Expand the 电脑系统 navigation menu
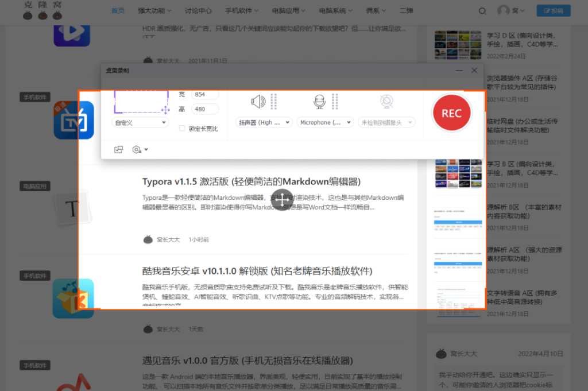This screenshot has width=588, height=391. coord(335,11)
